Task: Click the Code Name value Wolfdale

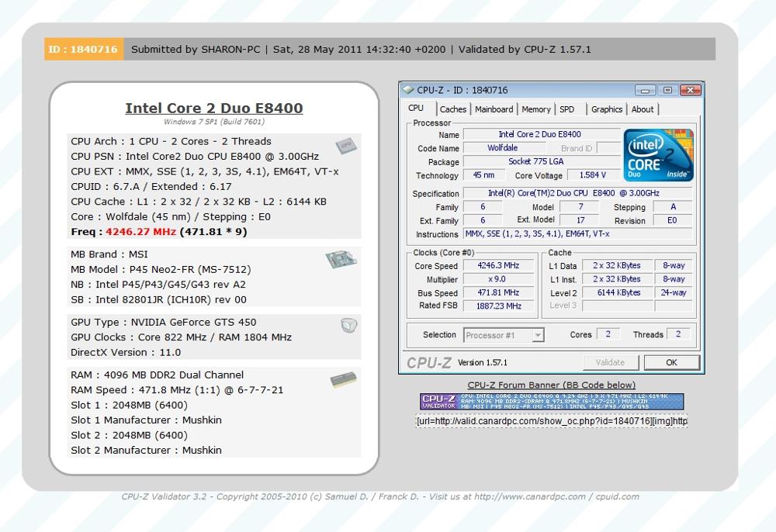Action: tap(503, 148)
